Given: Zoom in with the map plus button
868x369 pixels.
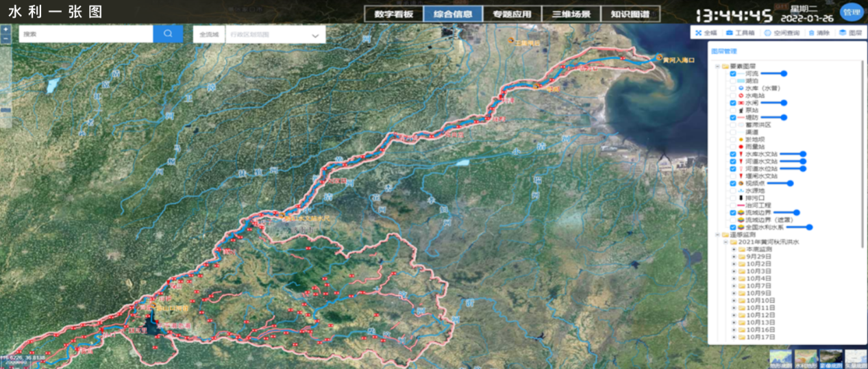Looking at the screenshot, I should (5, 29).
